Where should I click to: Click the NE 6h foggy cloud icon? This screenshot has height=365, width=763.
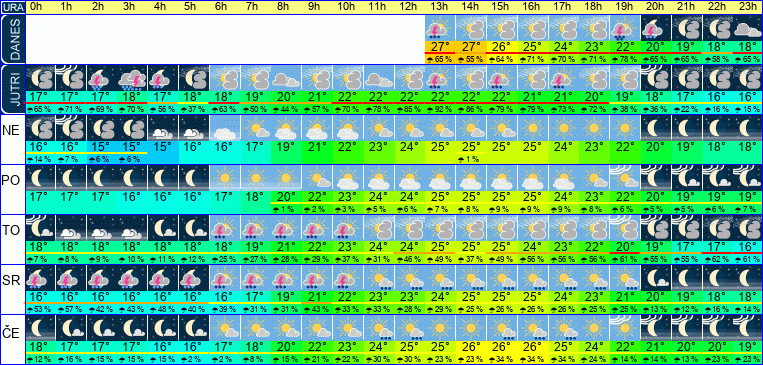(x=224, y=128)
